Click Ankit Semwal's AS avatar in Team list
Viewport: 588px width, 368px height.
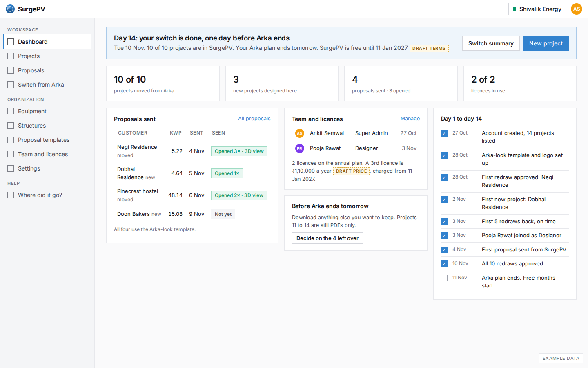300,133
